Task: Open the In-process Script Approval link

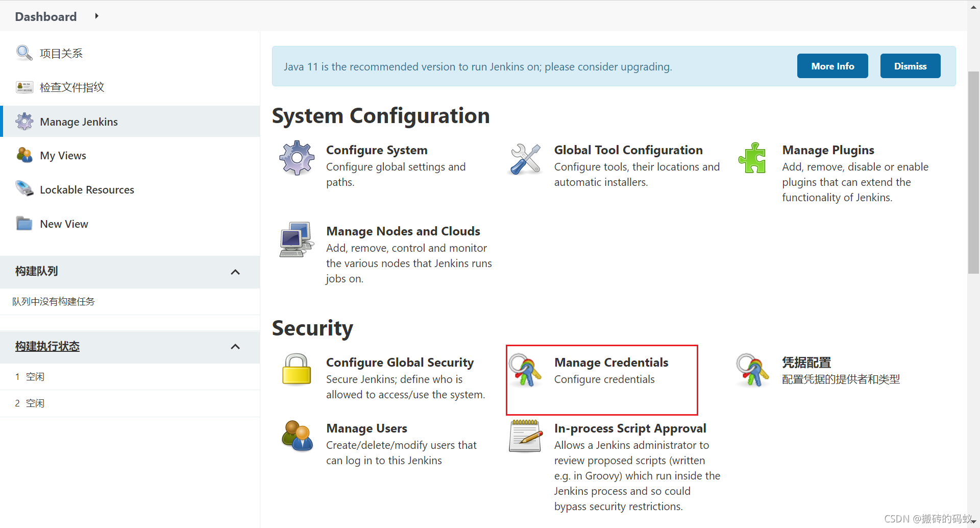Action: 630,428
